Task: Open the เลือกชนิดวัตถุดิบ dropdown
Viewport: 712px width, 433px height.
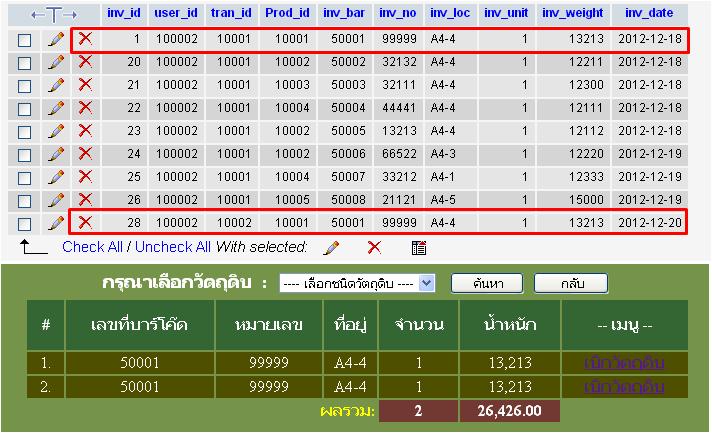Action: [x=357, y=284]
